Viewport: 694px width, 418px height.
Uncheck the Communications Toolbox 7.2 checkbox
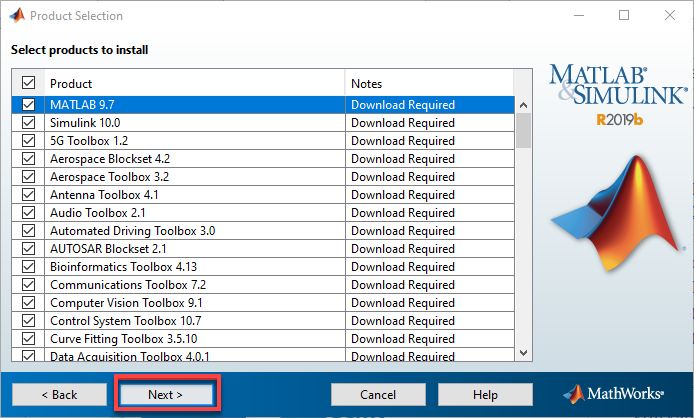pyautogui.click(x=28, y=285)
